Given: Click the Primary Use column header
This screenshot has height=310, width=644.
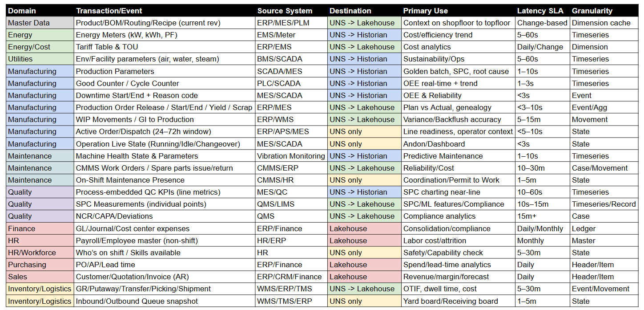Looking at the screenshot, I should [426, 11].
